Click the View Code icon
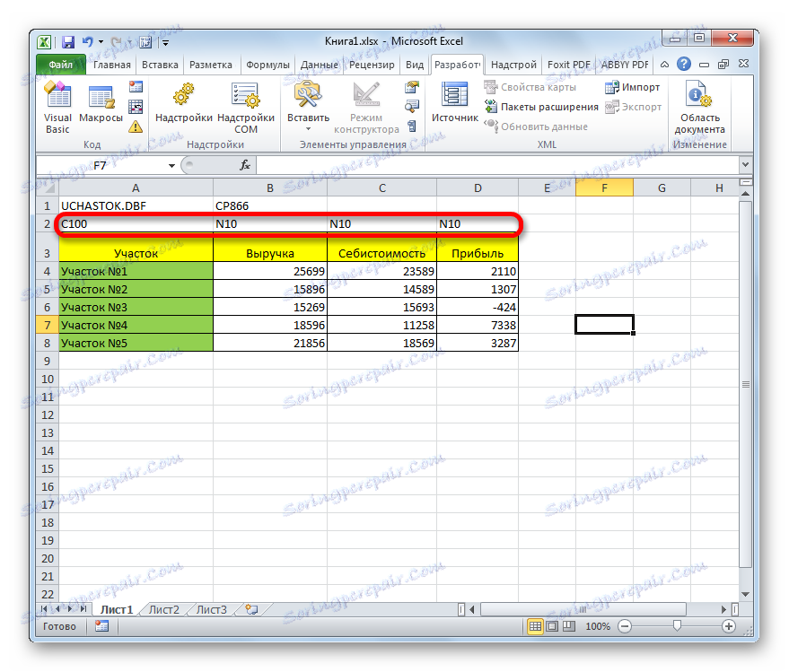This screenshot has width=789, height=672. [x=412, y=106]
